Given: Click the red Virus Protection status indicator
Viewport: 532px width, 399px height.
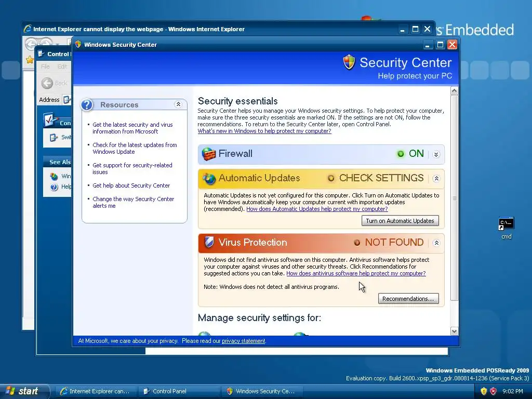Looking at the screenshot, I should (357, 243).
